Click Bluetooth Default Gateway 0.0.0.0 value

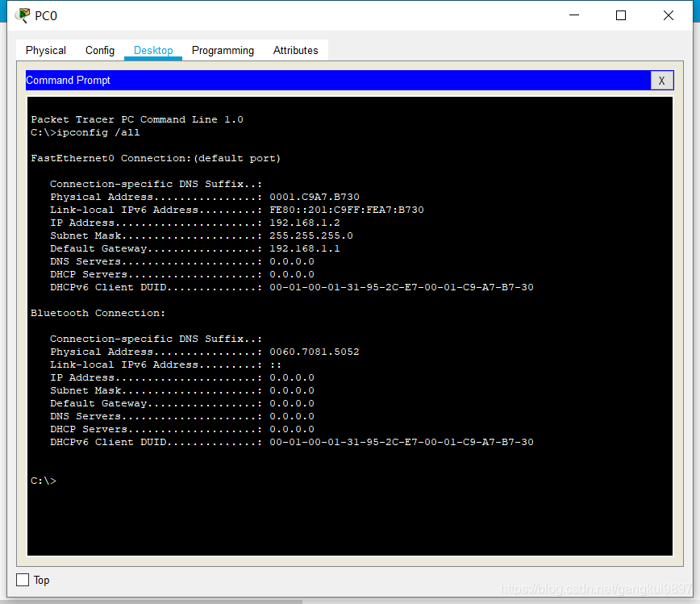tap(291, 403)
